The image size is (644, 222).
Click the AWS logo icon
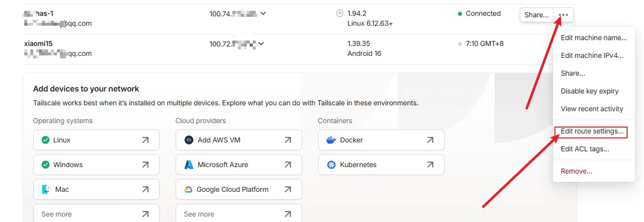(x=189, y=140)
